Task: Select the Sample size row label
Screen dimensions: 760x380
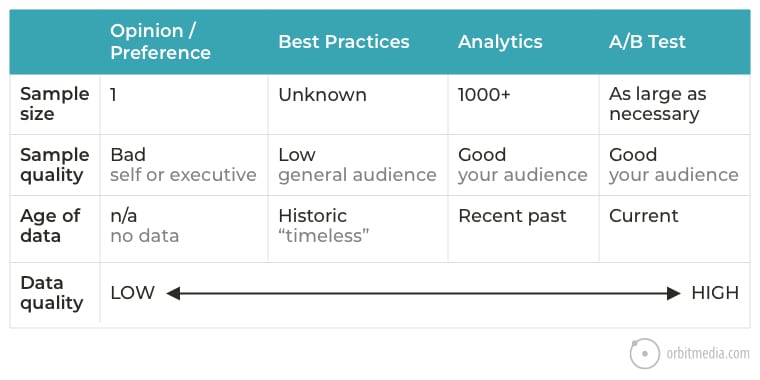Action: coord(55,104)
